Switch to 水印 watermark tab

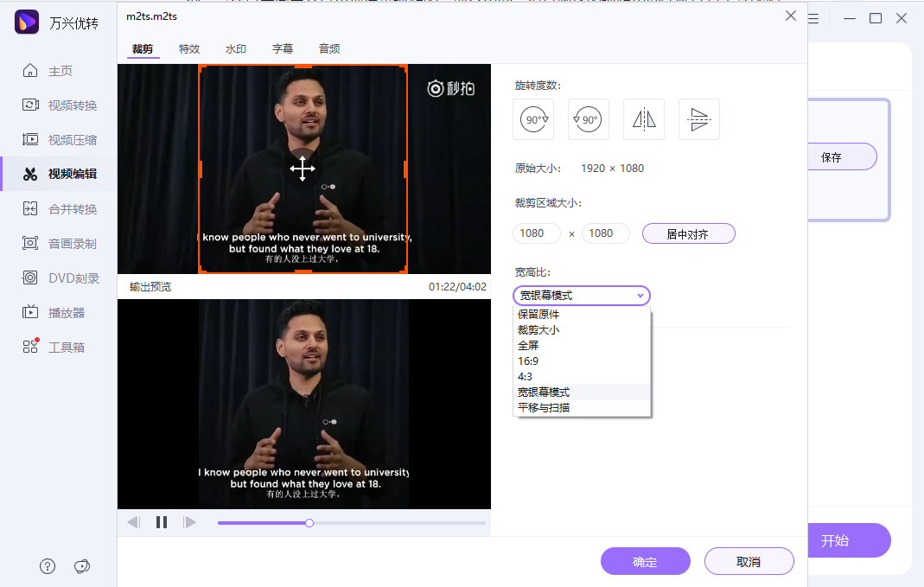click(x=236, y=49)
